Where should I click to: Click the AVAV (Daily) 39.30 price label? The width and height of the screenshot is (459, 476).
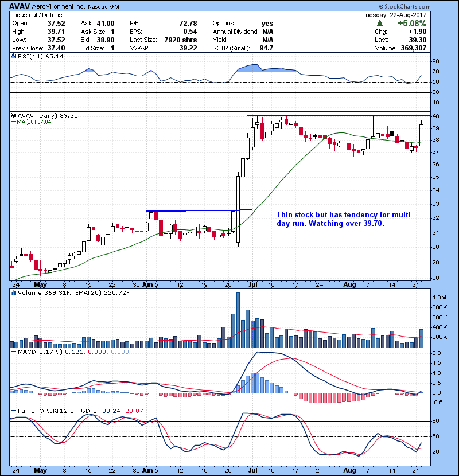(48, 115)
